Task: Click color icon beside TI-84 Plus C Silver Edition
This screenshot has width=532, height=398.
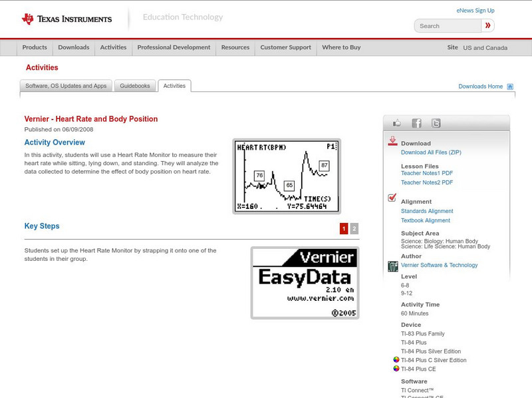Action: coord(396,359)
